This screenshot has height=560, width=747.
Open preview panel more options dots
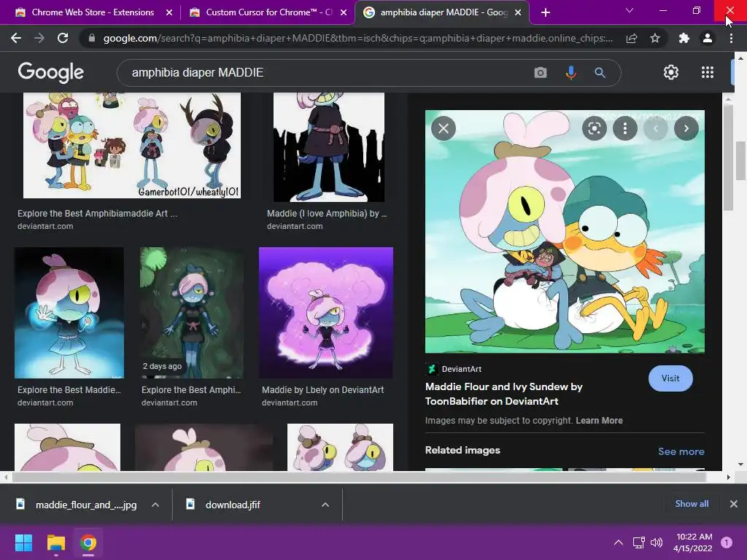[624, 128]
